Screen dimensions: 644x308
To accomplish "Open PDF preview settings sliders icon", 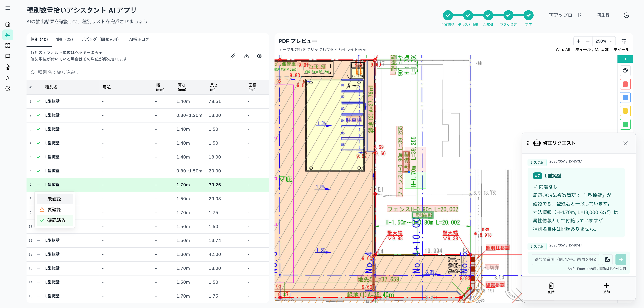I will pyautogui.click(x=624, y=41).
